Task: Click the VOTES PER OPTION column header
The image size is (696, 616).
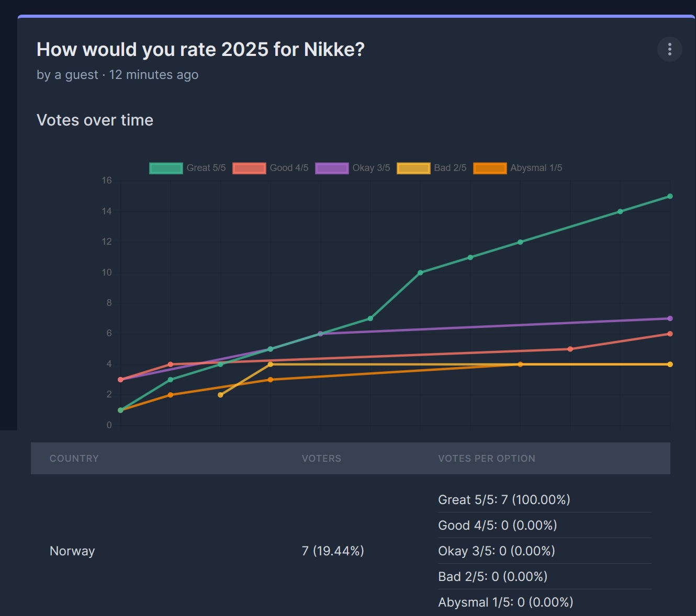Action: point(487,459)
